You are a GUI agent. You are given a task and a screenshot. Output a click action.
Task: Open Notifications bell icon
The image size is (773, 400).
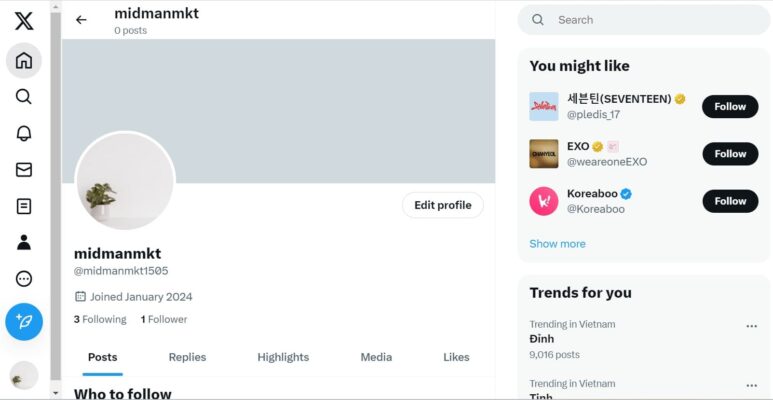coord(24,133)
